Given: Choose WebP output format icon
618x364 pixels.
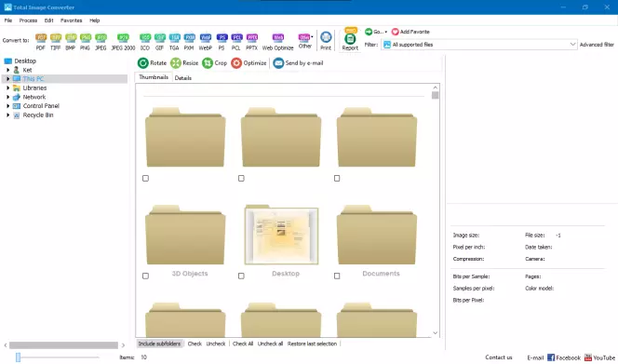Looking at the screenshot, I should coord(206,38).
